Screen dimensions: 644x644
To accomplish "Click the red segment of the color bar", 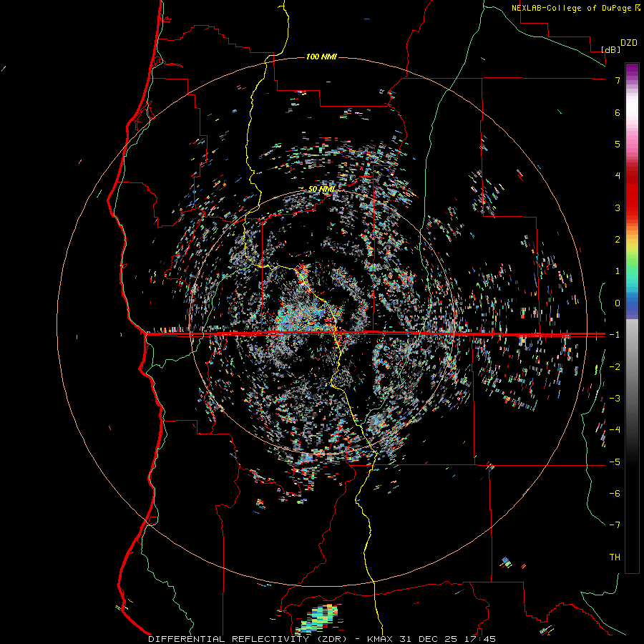I will [632, 193].
